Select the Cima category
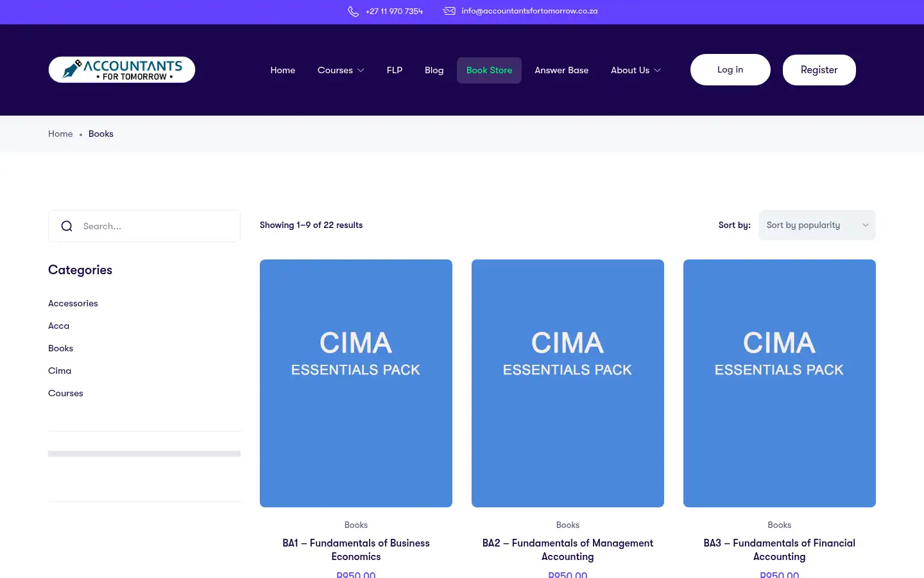 (60, 371)
